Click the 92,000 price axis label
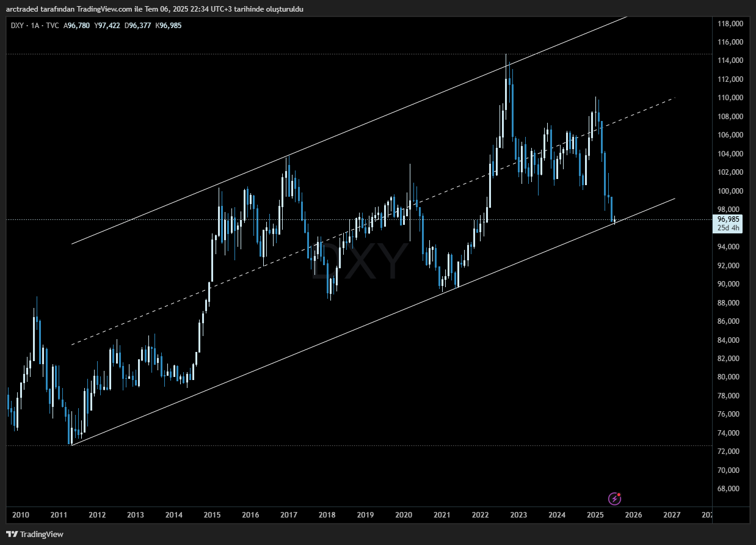This screenshot has height=545, width=756. pos(730,266)
